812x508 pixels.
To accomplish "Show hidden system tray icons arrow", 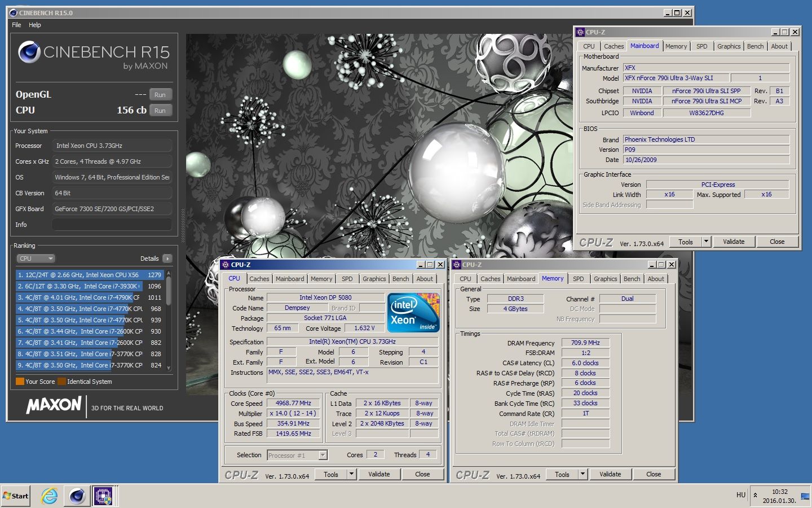I will 755,496.
